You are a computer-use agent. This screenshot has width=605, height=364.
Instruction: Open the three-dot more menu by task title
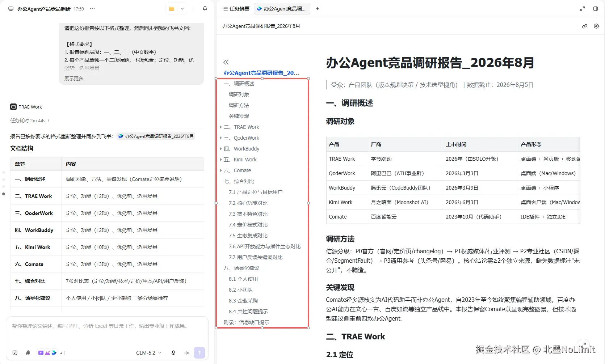pyautogui.click(x=92, y=9)
